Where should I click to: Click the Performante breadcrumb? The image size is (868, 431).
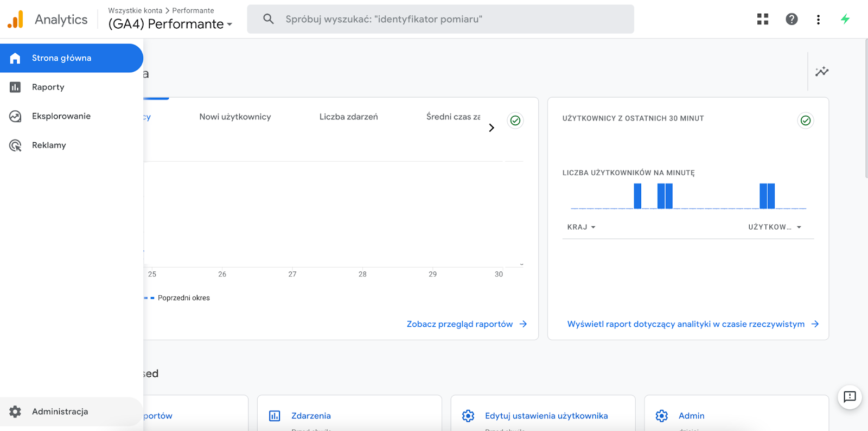click(x=193, y=10)
